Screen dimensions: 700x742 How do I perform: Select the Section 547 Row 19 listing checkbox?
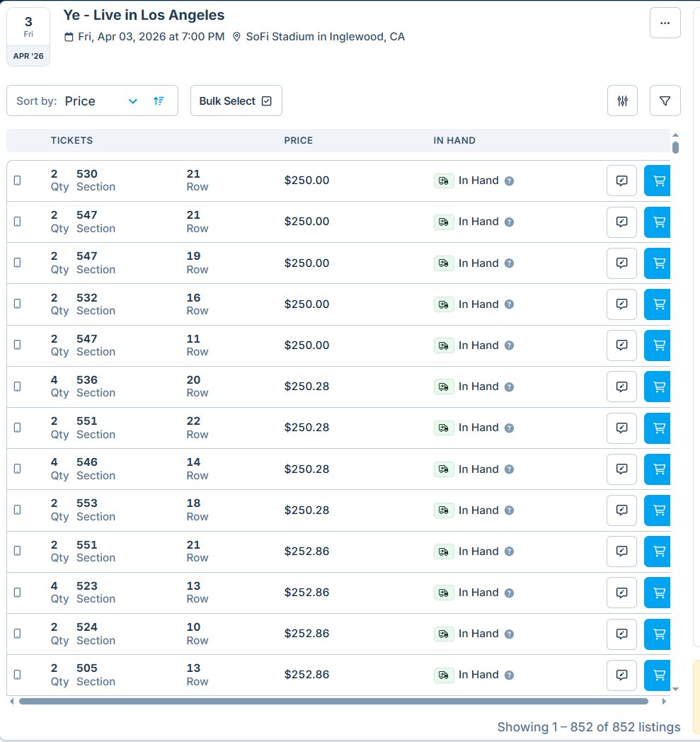click(18, 263)
